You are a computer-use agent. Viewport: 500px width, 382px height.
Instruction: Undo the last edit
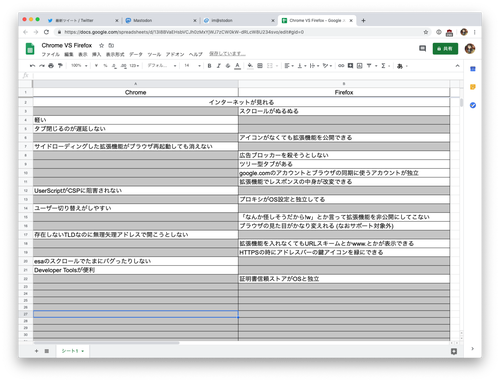(x=32, y=66)
